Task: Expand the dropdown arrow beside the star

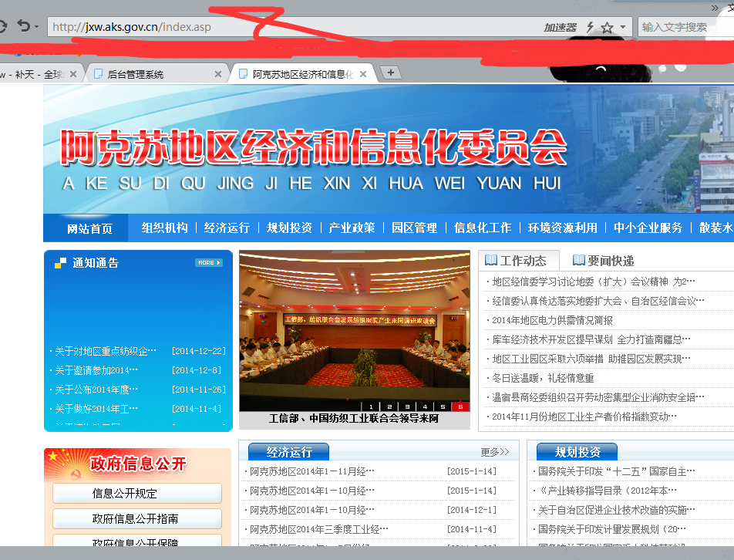Action: pyautogui.click(x=623, y=27)
